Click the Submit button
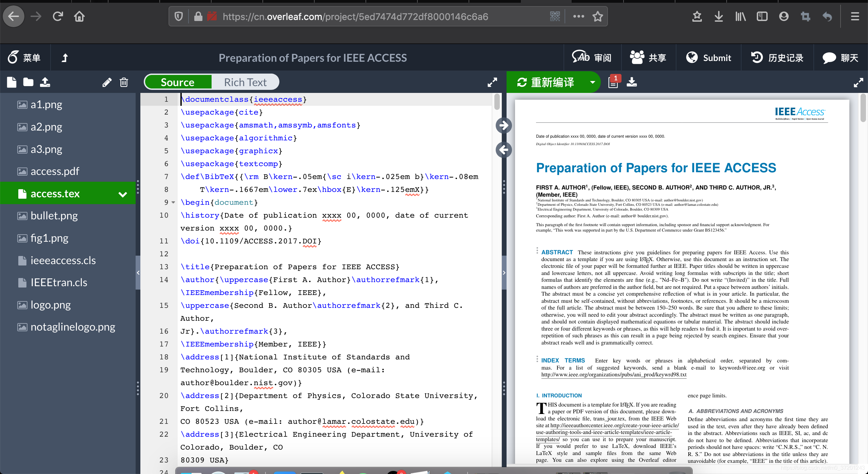 (x=709, y=58)
